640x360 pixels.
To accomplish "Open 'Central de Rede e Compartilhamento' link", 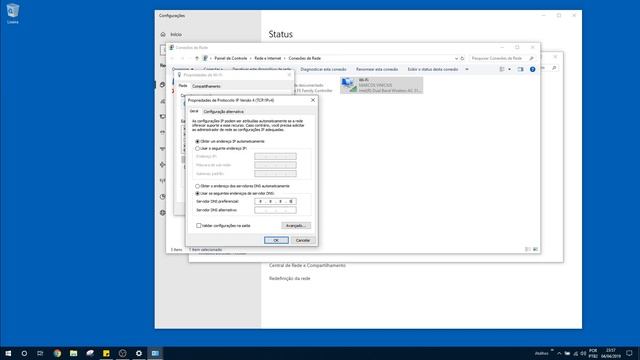I will tap(307, 265).
